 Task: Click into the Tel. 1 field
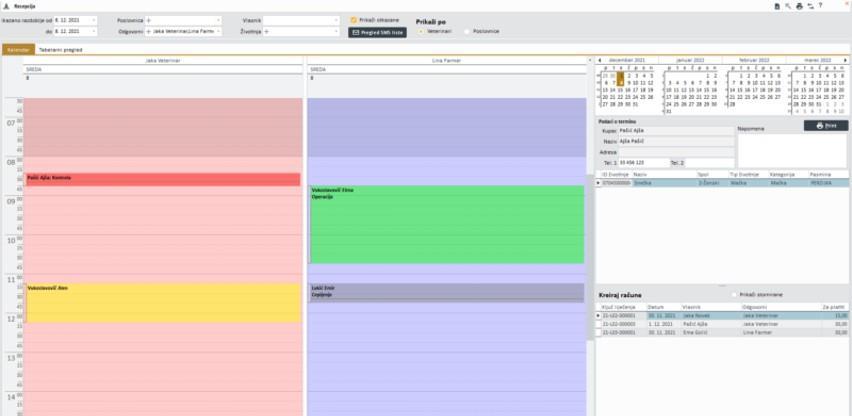tap(643, 162)
